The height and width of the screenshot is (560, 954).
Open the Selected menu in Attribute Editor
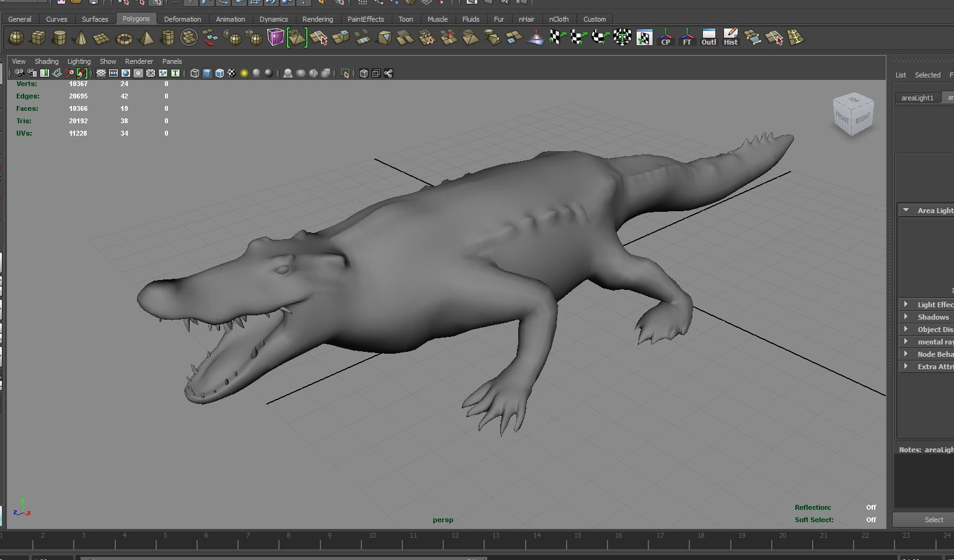point(927,75)
